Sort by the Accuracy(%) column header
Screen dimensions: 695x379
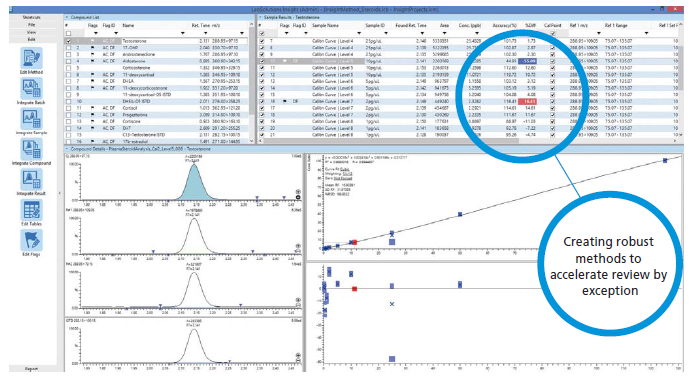tap(505, 26)
